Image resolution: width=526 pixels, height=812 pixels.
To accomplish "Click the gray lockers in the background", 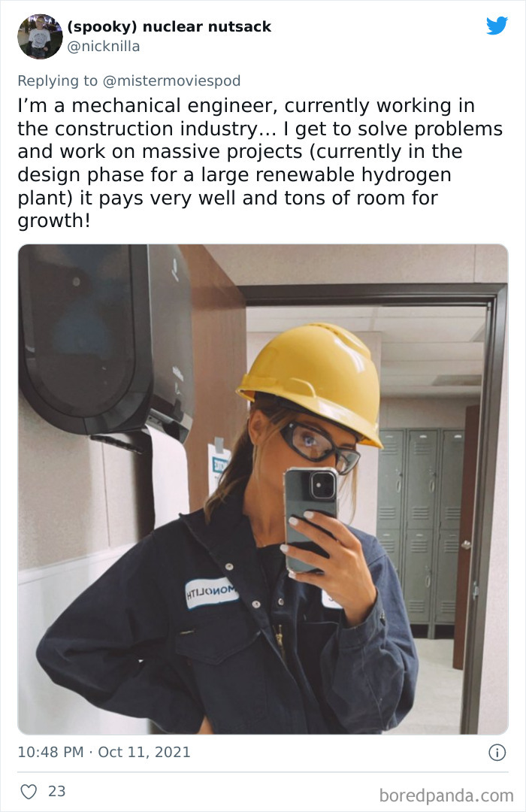I will [x=420, y=529].
